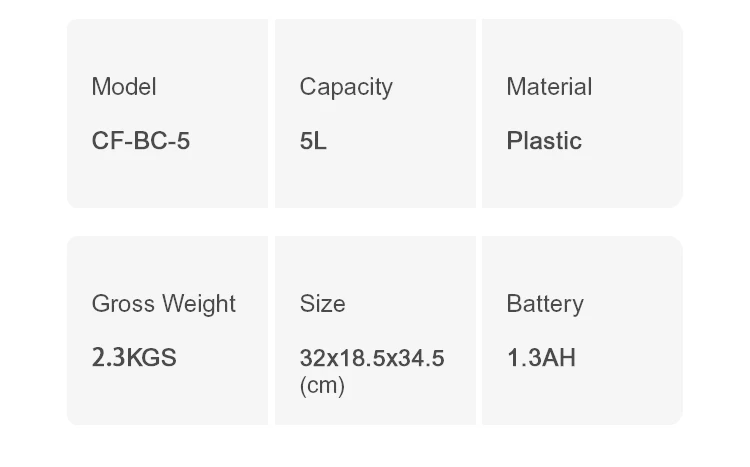
Task: Click the divider between Model and Capacity
Action: click(271, 113)
